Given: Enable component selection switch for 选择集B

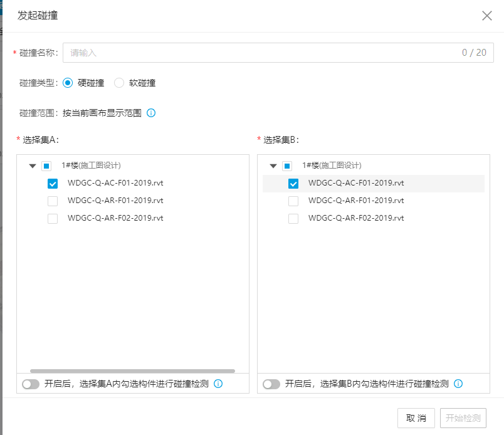Looking at the screenshot, I should point(271,384).
